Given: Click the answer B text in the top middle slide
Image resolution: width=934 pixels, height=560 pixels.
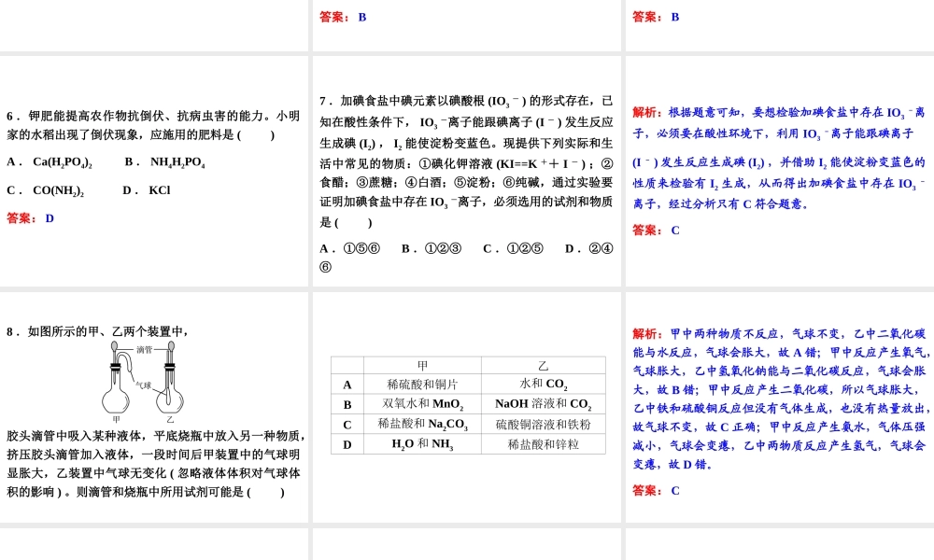Looking at the screenshot, I should pos(343,17).
